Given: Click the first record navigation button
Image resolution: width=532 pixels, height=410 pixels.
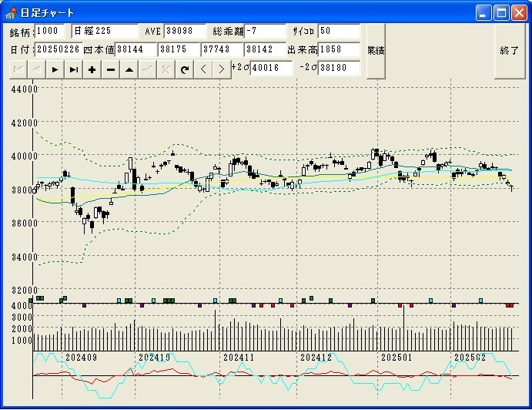Looking at the screenshot, I should pyautogui.click(x=17, y=69).
